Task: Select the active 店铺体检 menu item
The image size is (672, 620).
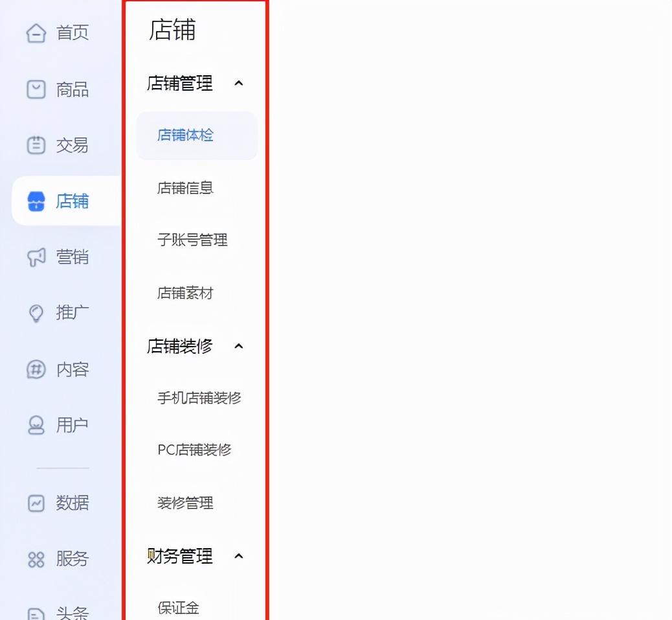Action: [x=185, y=135]
